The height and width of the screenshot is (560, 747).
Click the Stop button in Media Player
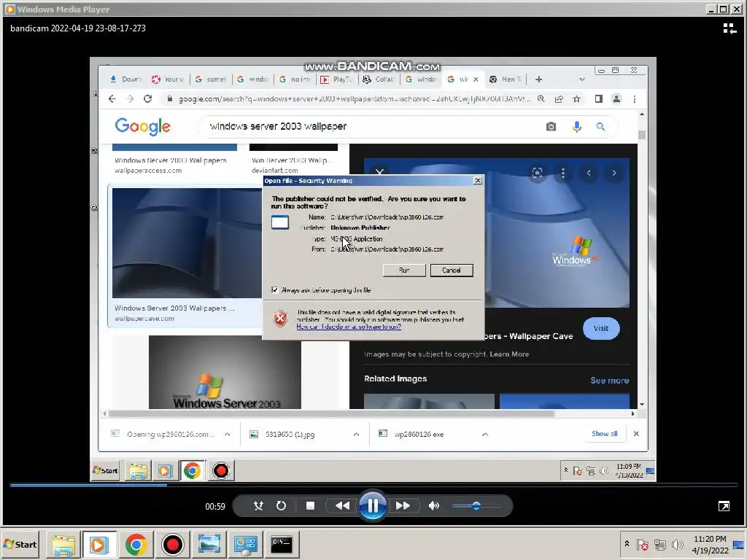(x=310, y=506)
